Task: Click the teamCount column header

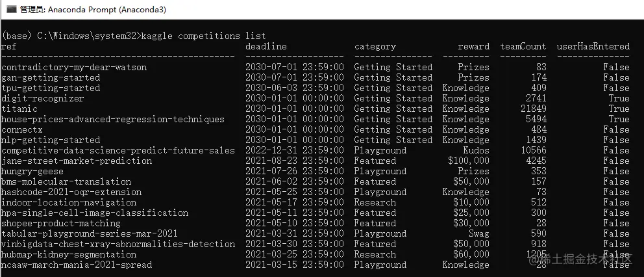Action: tap(523, 47)
